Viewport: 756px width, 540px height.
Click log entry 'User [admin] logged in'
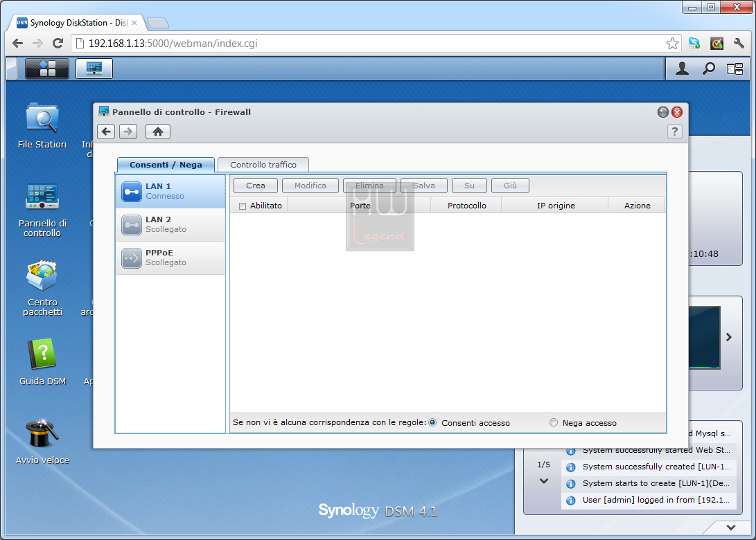(649, 500)
